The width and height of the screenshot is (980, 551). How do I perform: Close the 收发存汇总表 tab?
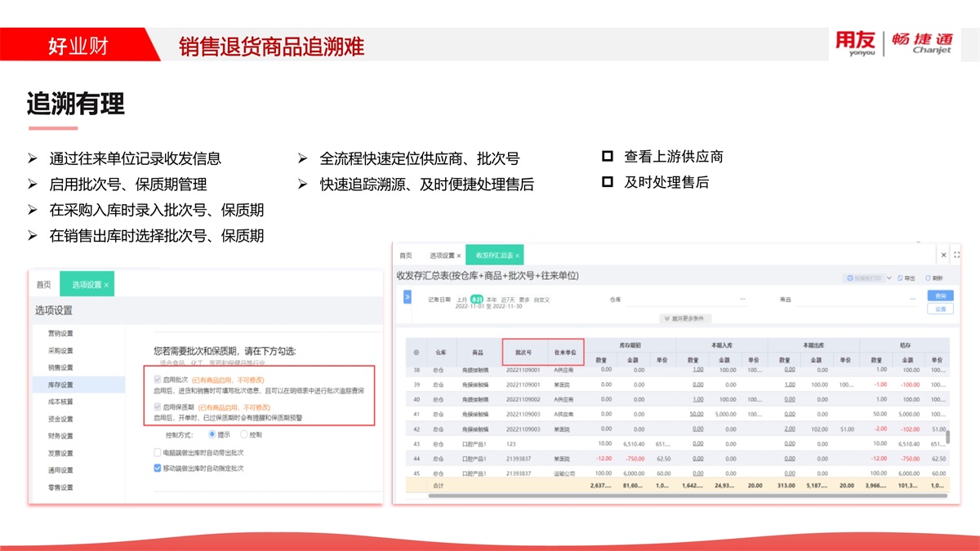(x=517, y=256)
